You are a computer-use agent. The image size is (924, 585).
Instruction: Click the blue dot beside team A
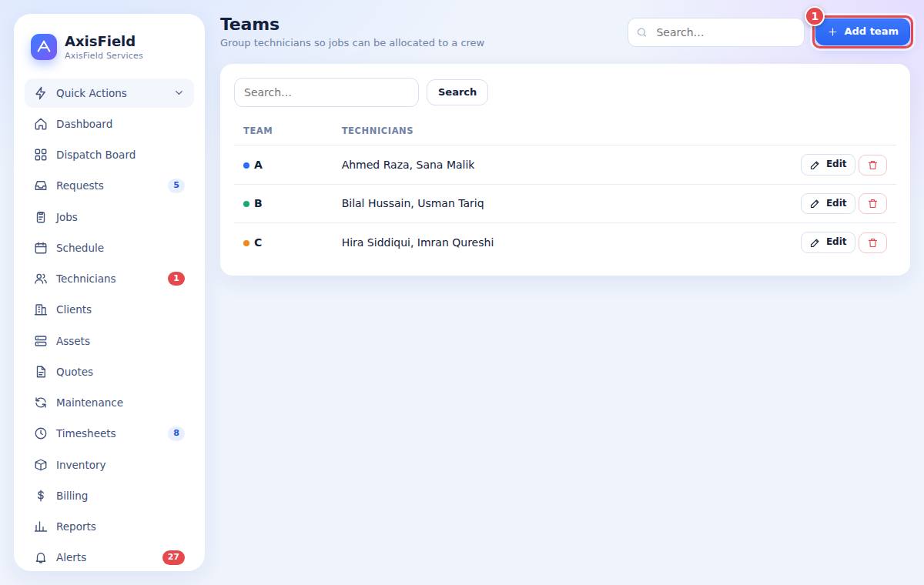[246, 165]
